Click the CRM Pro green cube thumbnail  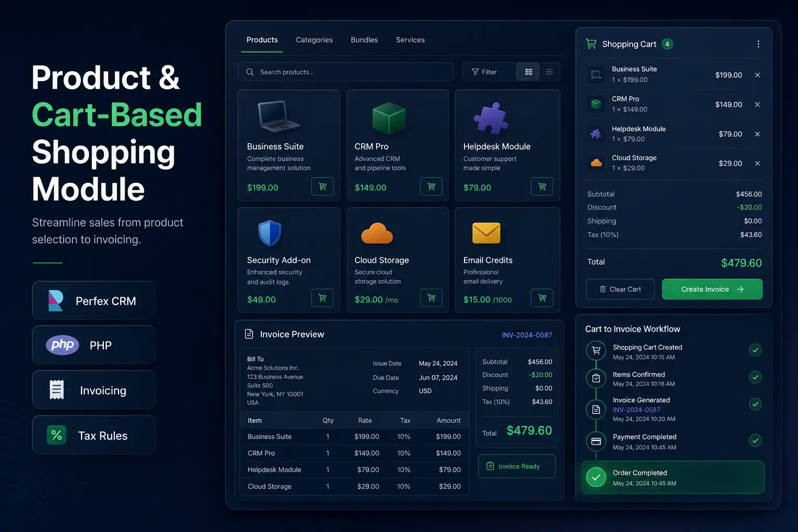tap(389, 118)
